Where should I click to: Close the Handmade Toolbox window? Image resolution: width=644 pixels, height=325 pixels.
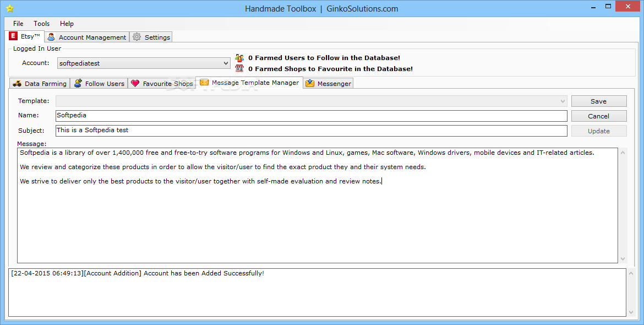(x=628, y=7)
